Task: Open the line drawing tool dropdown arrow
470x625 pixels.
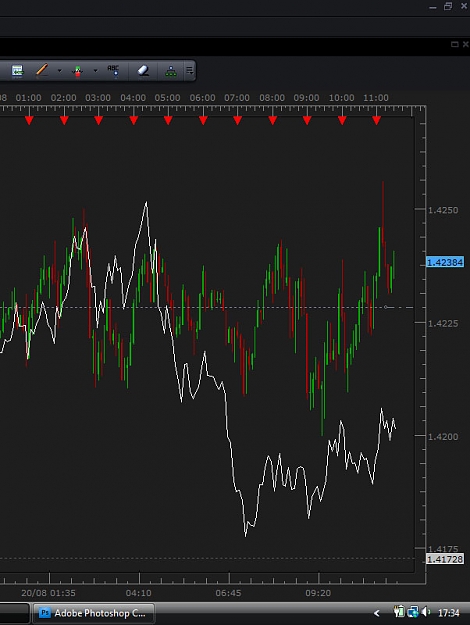Action: click(59, 71)
